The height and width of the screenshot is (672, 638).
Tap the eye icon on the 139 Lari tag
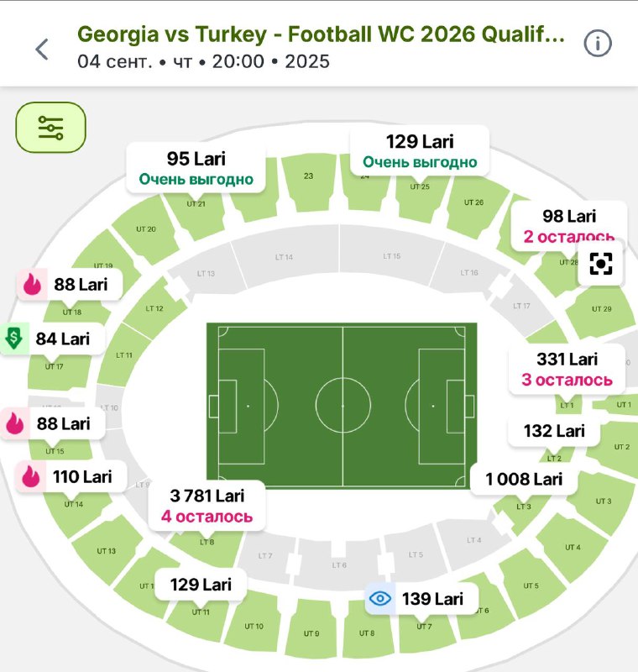379,598
